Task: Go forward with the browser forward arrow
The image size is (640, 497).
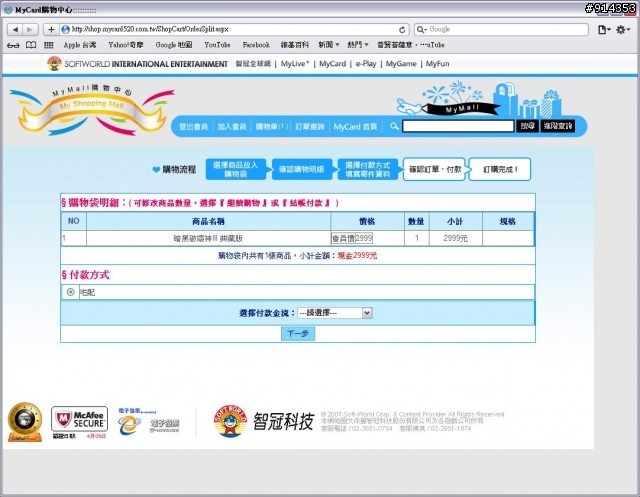Action: [30, 29]
